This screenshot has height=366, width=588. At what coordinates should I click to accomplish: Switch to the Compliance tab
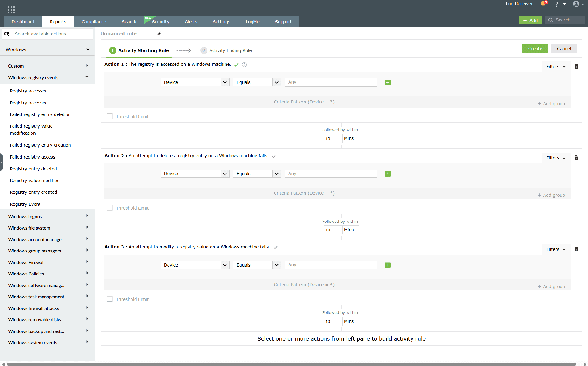pyautogui.click(x=93, y=21)
